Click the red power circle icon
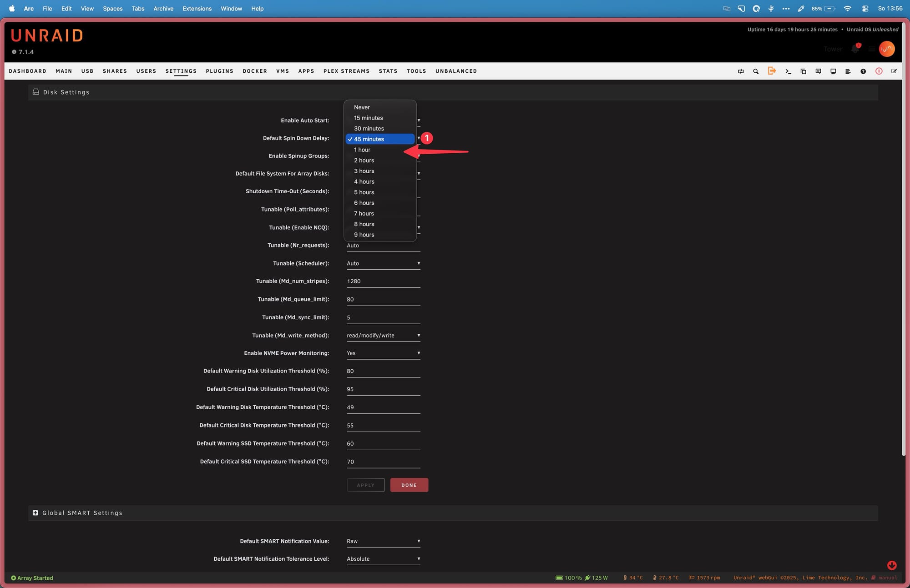The height and width of the screenshot is (588, 910). (x=879, y=71)
